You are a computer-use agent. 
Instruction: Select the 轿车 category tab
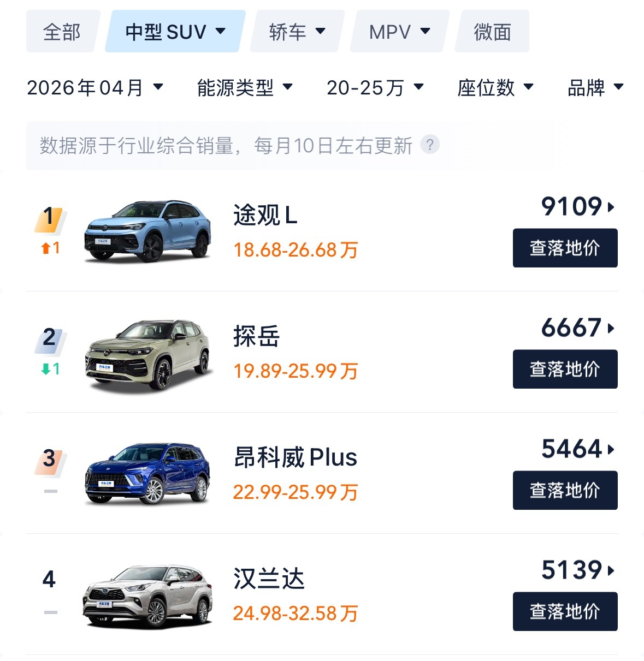[297, 32]
